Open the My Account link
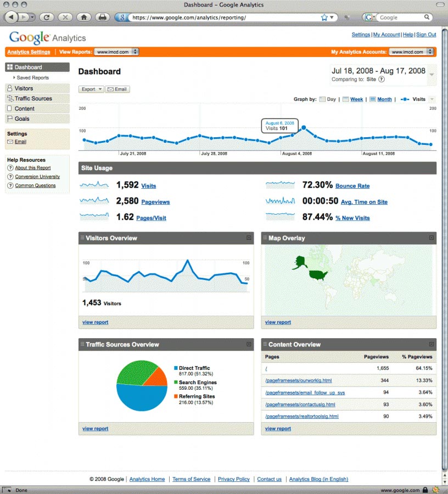 (387, 35)
